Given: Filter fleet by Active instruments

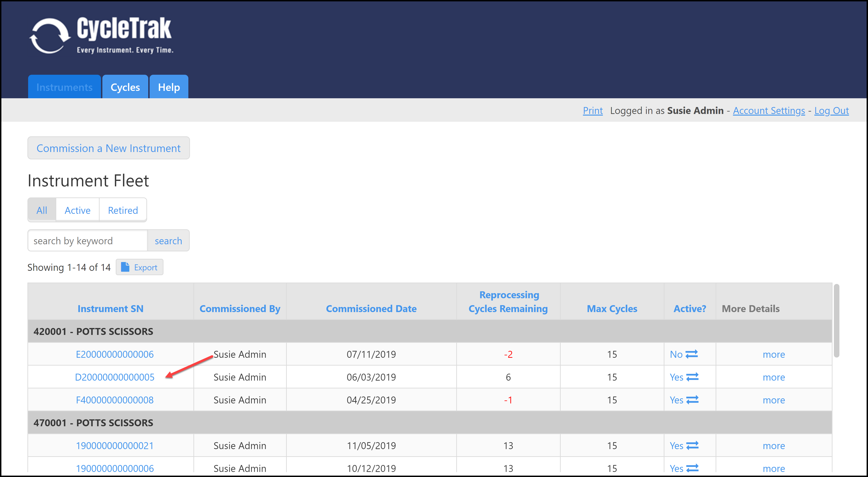Looking at the screenshot, I should (77, 210).
